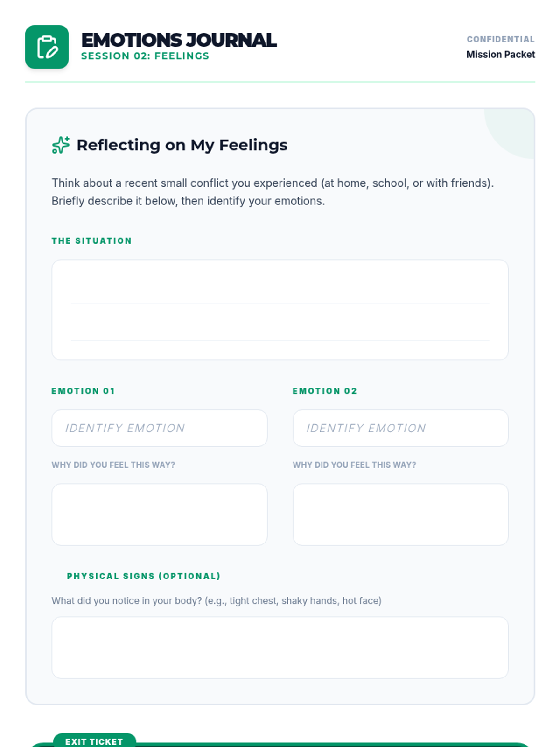
Task: Click the Emotion 02 label
Action: pyautogui.click(x=325, y=391)
